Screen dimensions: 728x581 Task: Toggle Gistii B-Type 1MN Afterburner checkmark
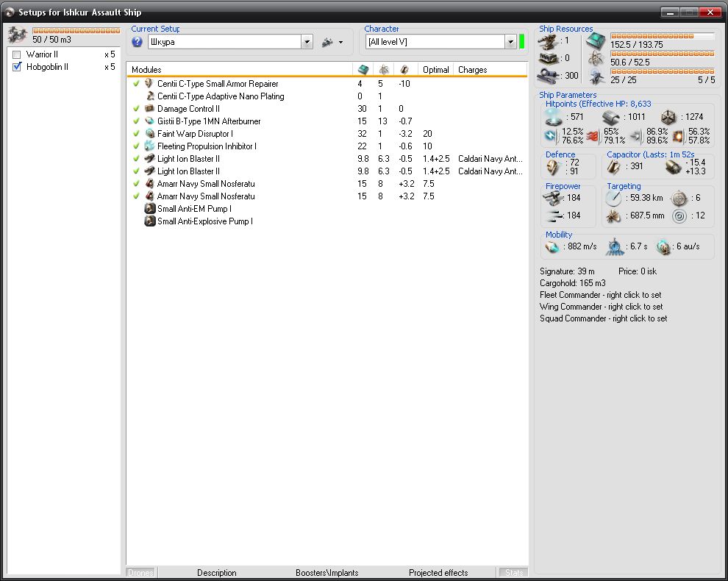[136, 121]
